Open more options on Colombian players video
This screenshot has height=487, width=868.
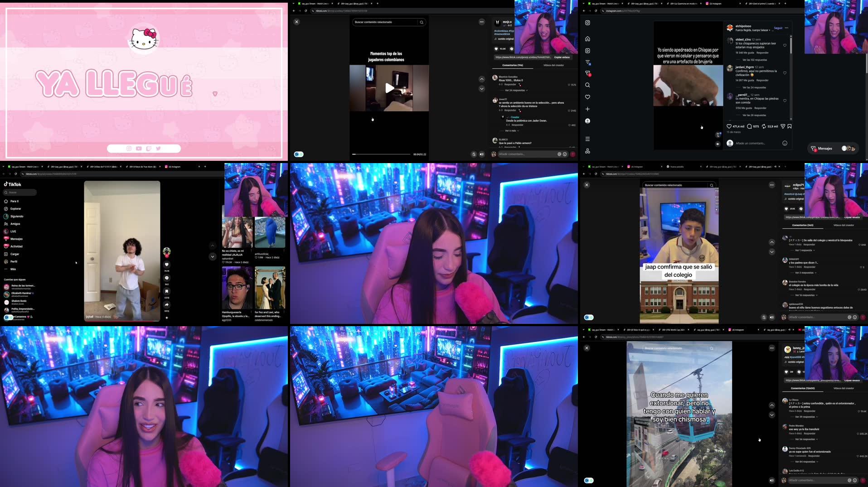pyautogui.click(x=482, y=22)
